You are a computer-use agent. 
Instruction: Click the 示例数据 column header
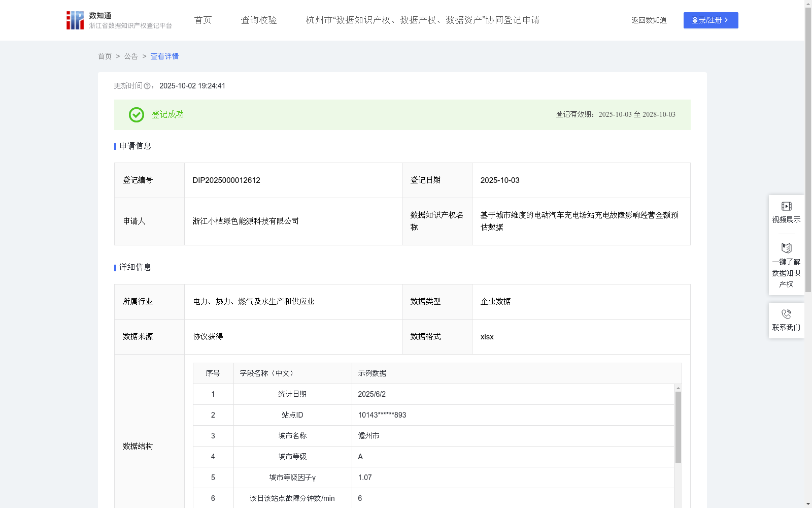coord(372,373)
